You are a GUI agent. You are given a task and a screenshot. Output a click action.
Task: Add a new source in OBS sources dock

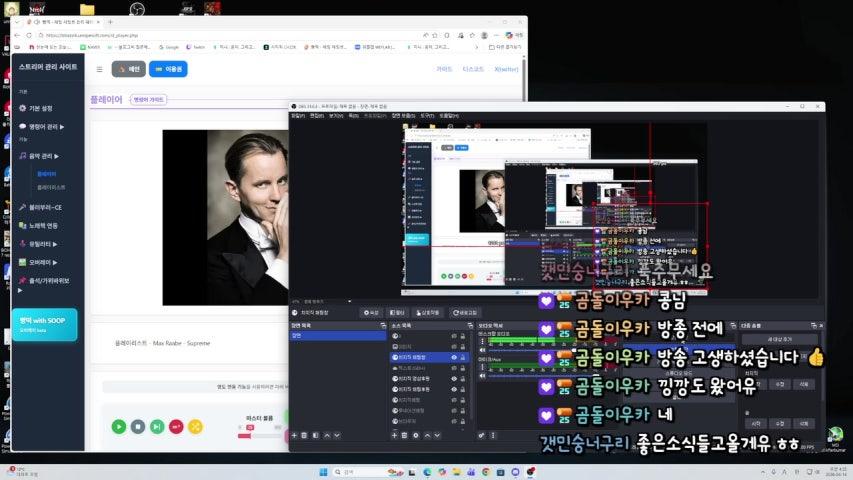tap(394, 435)
